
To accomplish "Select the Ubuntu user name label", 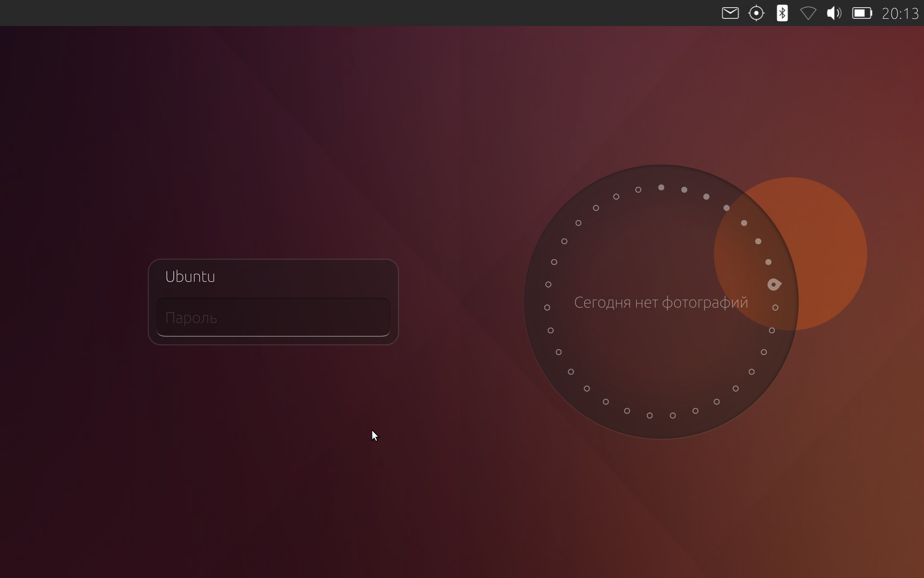I will pyautogui.click(x=190, y=276).
